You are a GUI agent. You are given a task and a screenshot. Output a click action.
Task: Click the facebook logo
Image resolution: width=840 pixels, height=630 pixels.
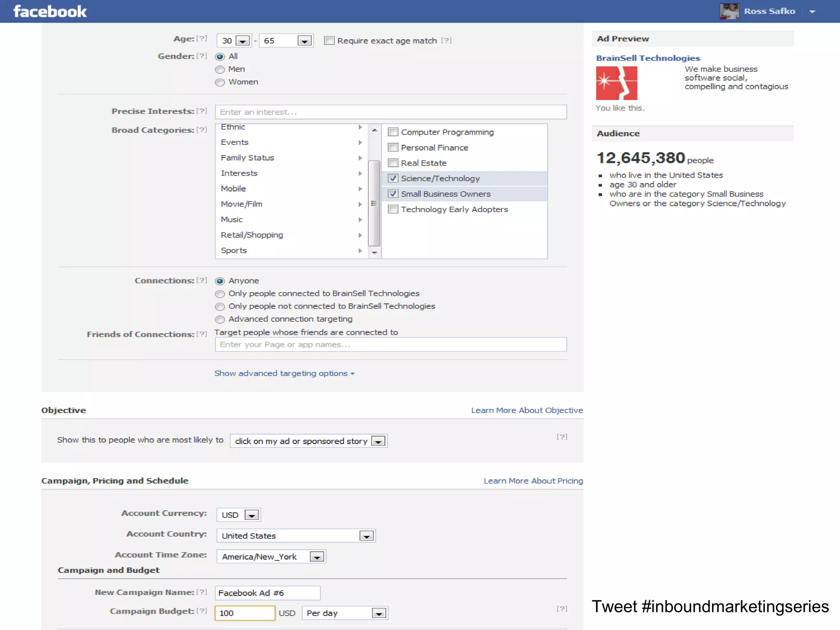(50, 11)
